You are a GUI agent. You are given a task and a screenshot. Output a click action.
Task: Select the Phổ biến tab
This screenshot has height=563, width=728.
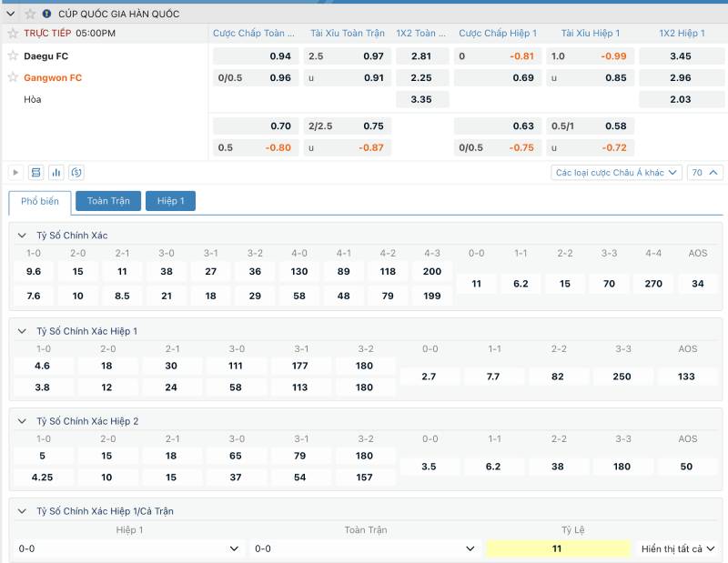click(40, 200)
